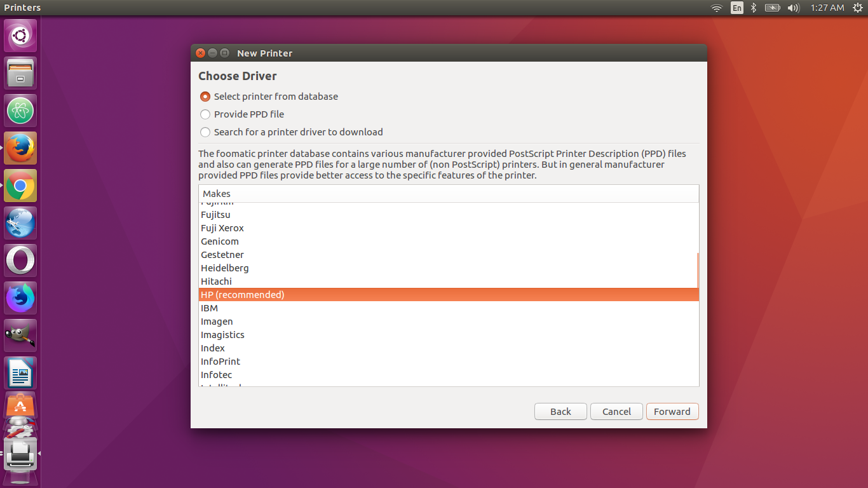Screen dimensions: 868x488
Task: Minimize the New Printer dialog
Action: pyautogui.click(x=212, y=53)
